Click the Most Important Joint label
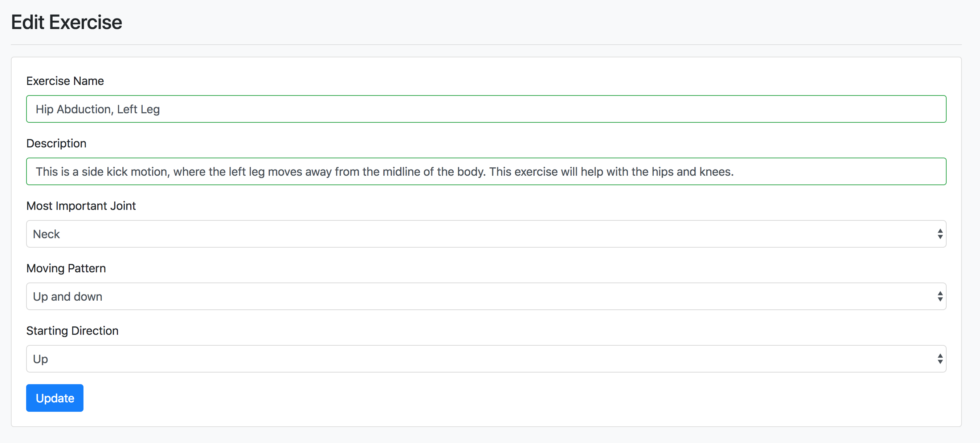Image resolution: width=980 pixels, height=443 pixels. (x=81, y=206)
